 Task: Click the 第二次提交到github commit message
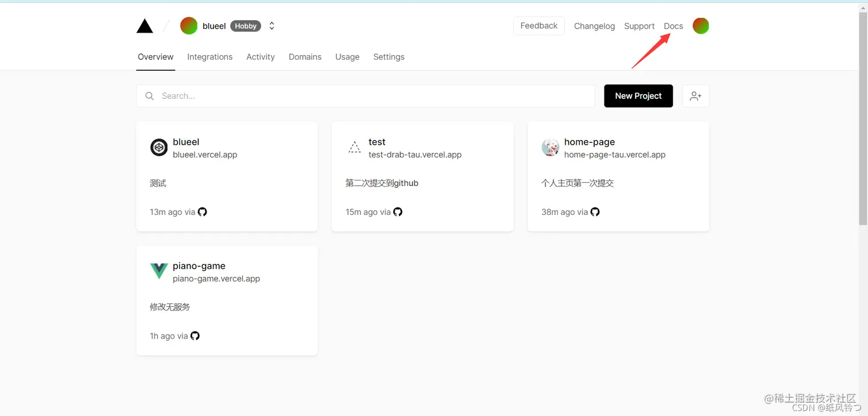coord(382,183)
